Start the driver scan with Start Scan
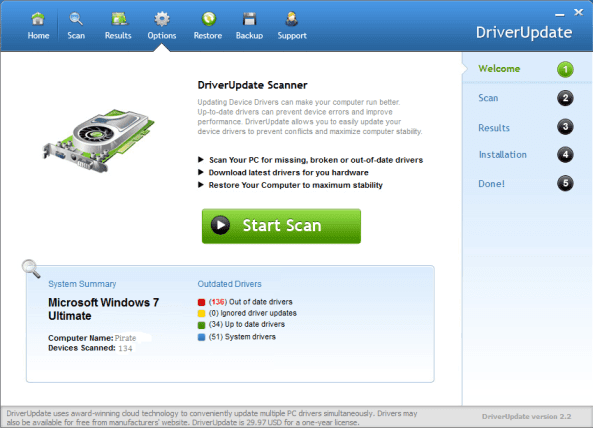Viewport: 593px width, 428px height. [281, 226]
